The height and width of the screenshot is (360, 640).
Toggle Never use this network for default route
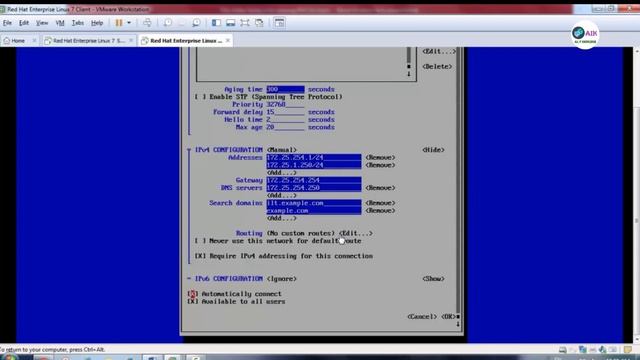coord(200,241)
